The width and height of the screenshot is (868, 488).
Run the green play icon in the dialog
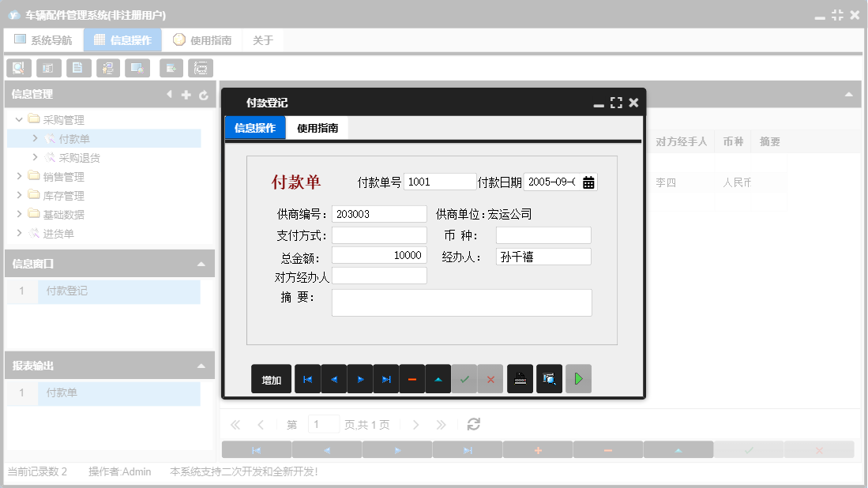578,378
